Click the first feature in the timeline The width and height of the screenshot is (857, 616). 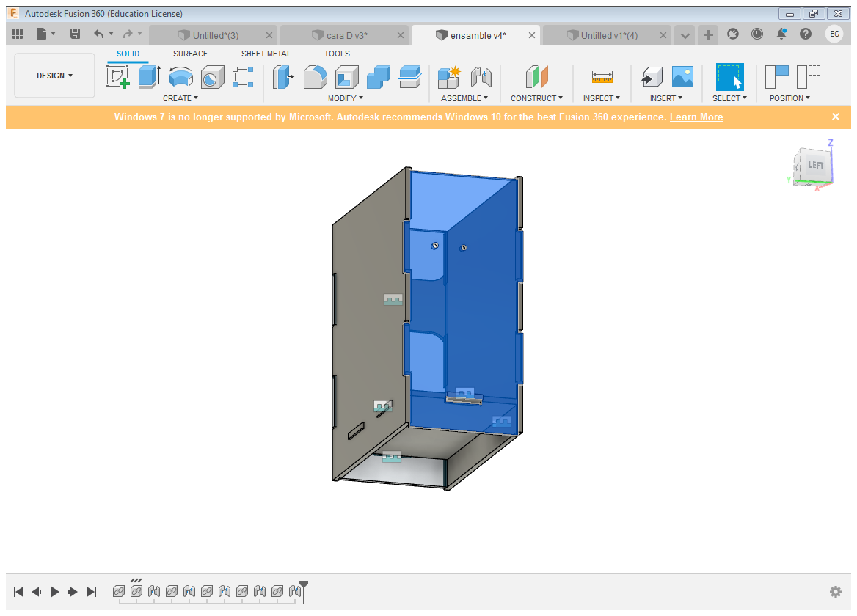pos(119,591)
